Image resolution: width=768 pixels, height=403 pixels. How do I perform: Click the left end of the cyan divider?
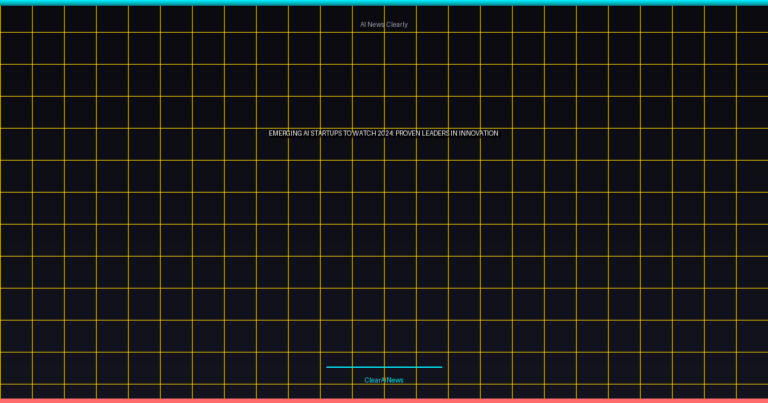coord(328,367)
